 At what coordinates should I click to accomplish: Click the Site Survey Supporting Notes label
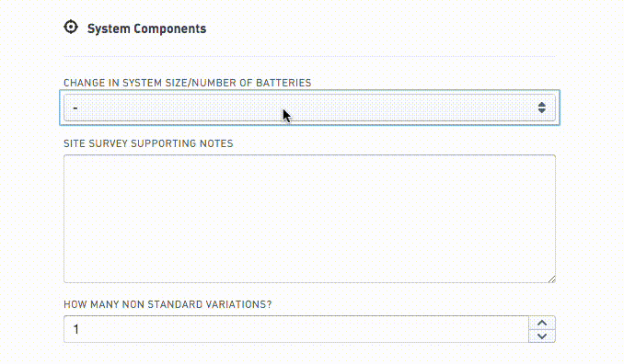click(148, 143)
